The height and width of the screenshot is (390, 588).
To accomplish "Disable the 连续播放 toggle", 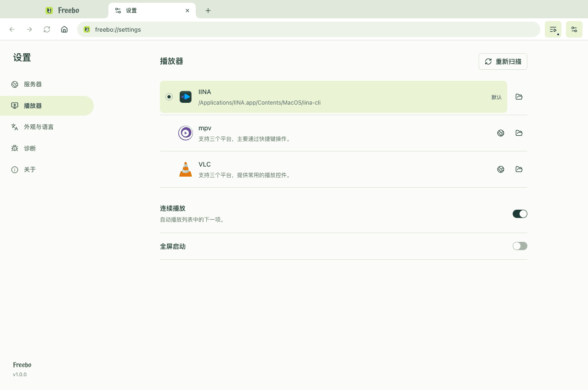I will [x=520, y=214].
